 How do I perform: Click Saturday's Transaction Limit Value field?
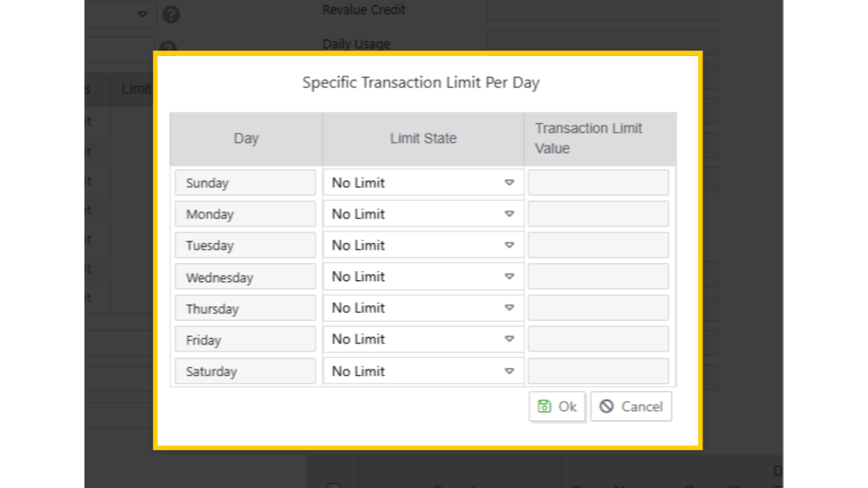point(598,371)
